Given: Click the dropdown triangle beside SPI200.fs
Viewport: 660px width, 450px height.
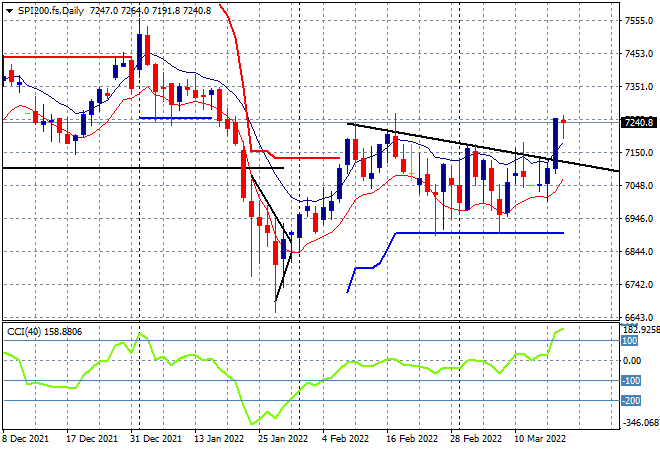Looking at the screenshot, I should click(x=8, y=8).
